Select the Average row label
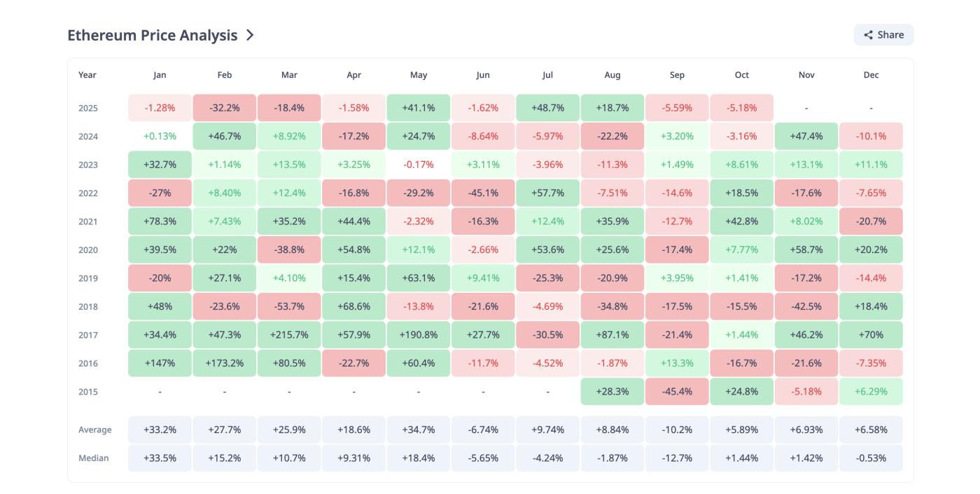The width and height of the screenshot is (980, 494). (x=95, y=430)
